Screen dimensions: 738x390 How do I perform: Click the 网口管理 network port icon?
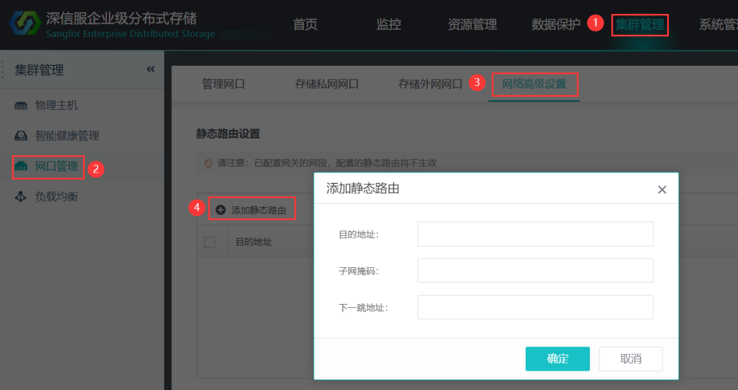[21, 166]
